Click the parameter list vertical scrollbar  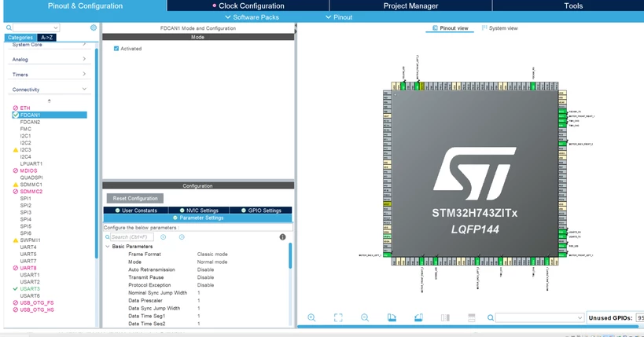coord(290,256)
